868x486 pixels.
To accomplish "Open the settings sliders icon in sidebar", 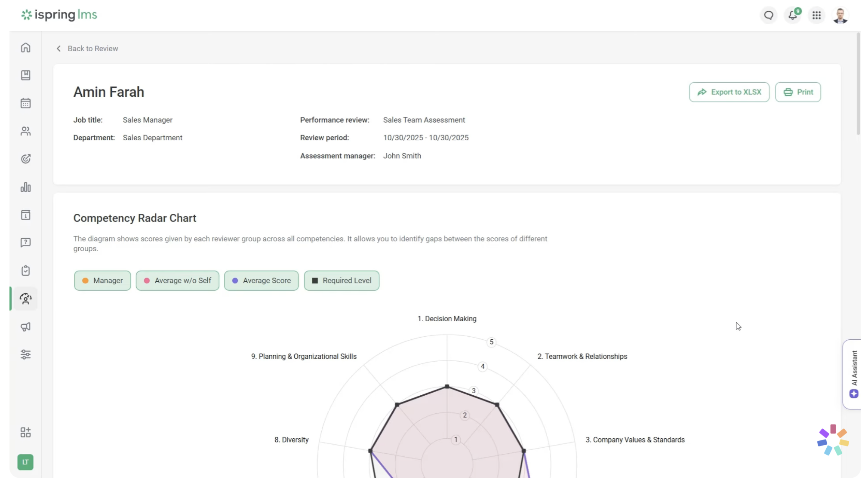I will pyautogui.click(x=25, y=354).
